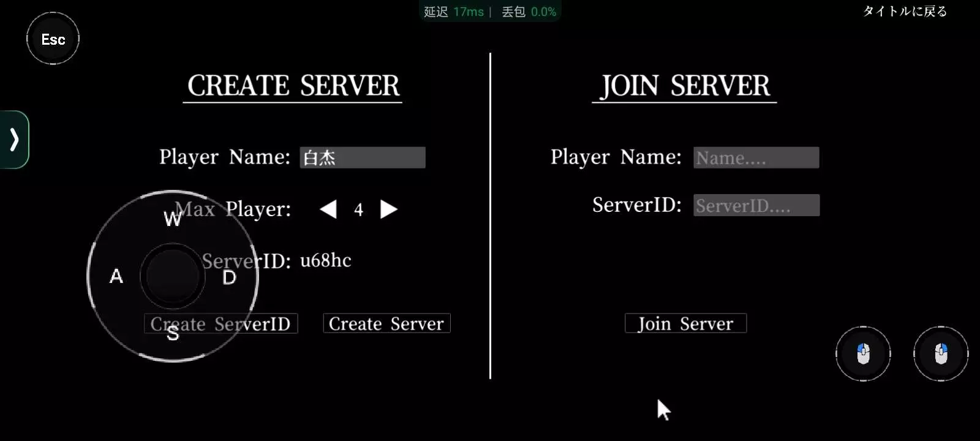Click the Create Server button
Viewport: 980px width, 441px height.
pyautogui.click(x=386, y=323)
